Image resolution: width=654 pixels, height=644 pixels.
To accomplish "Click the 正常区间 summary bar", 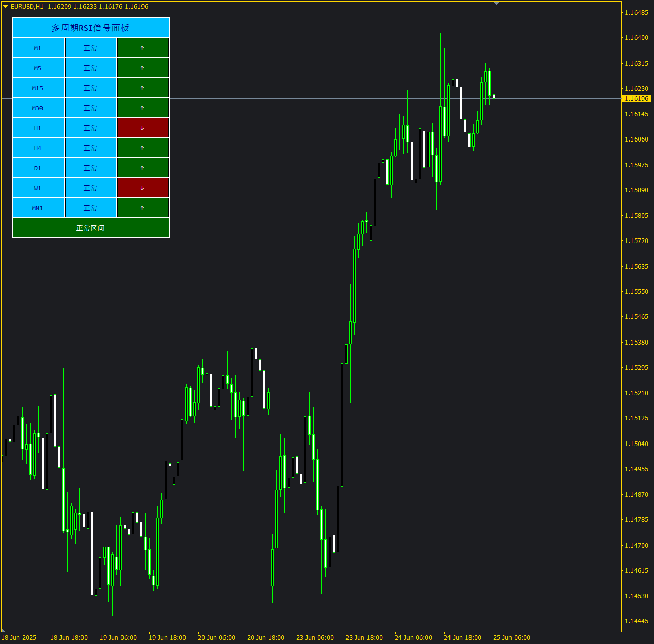I will pyautogui.click(x=91, y=228).
